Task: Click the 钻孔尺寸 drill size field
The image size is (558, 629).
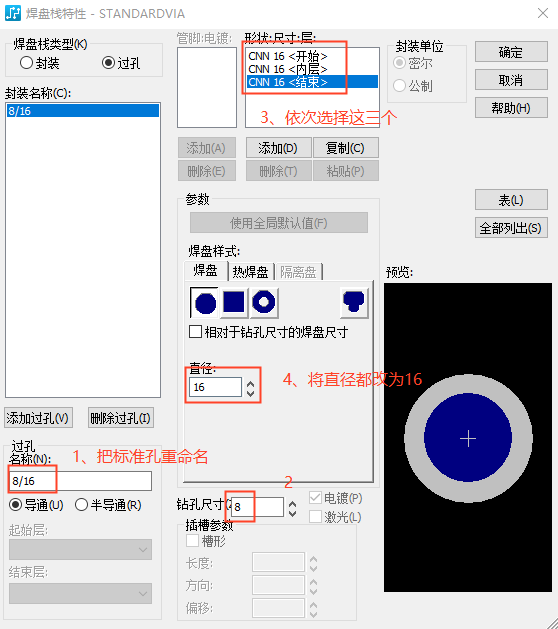Action: [257, 507]
